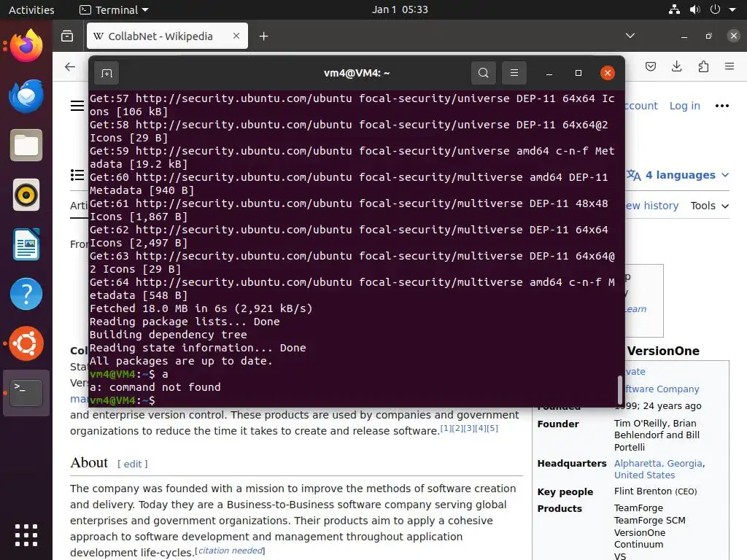Open the terminal hamburger menu
The height and width of the screenshot is (560, 747).
pyautogui.click(x=514, y=73)
